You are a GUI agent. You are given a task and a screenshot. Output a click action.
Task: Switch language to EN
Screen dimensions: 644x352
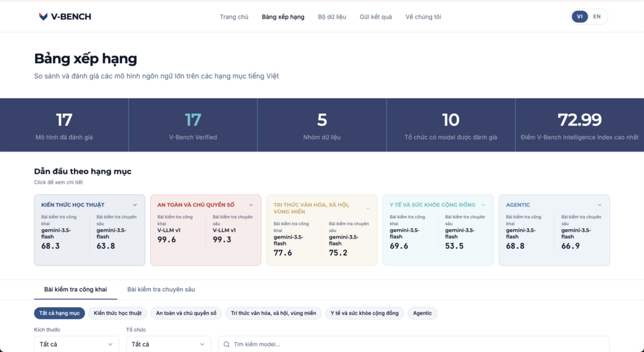click(x=597, y=17)
